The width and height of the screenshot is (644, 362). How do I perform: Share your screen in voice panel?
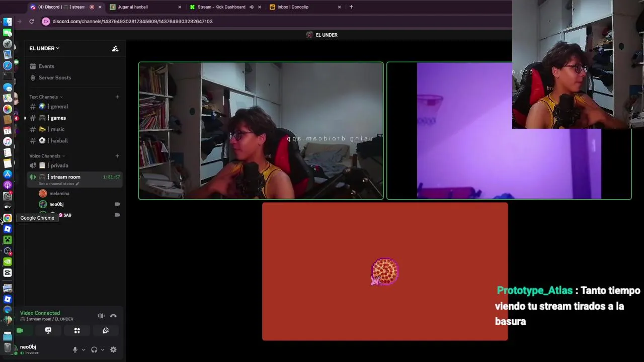(48, 330)
